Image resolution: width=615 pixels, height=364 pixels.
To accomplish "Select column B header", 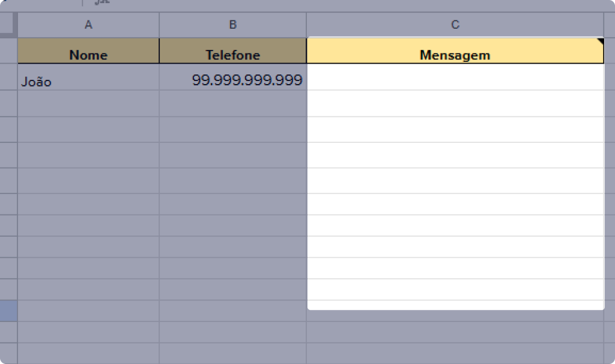I will coord(232,25).
